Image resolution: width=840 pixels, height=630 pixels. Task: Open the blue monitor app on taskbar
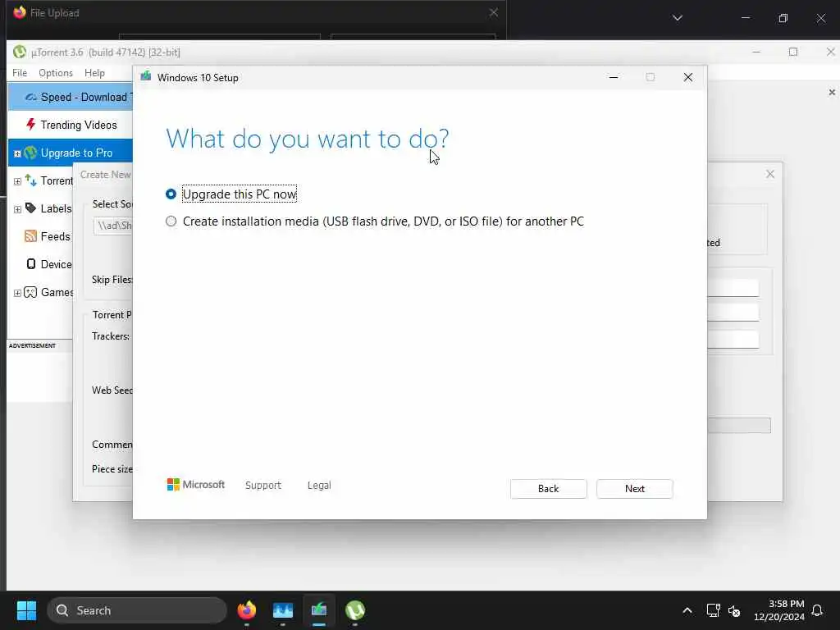click(x=283, y=610)
